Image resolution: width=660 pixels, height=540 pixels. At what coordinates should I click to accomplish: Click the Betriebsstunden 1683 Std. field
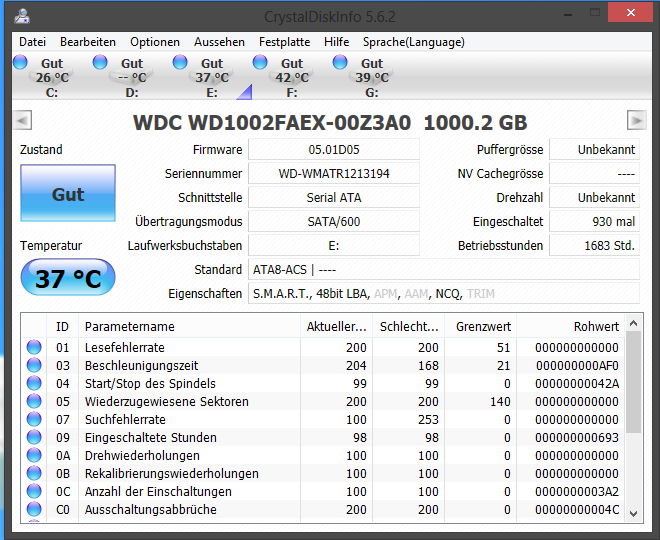pos(594,245)
